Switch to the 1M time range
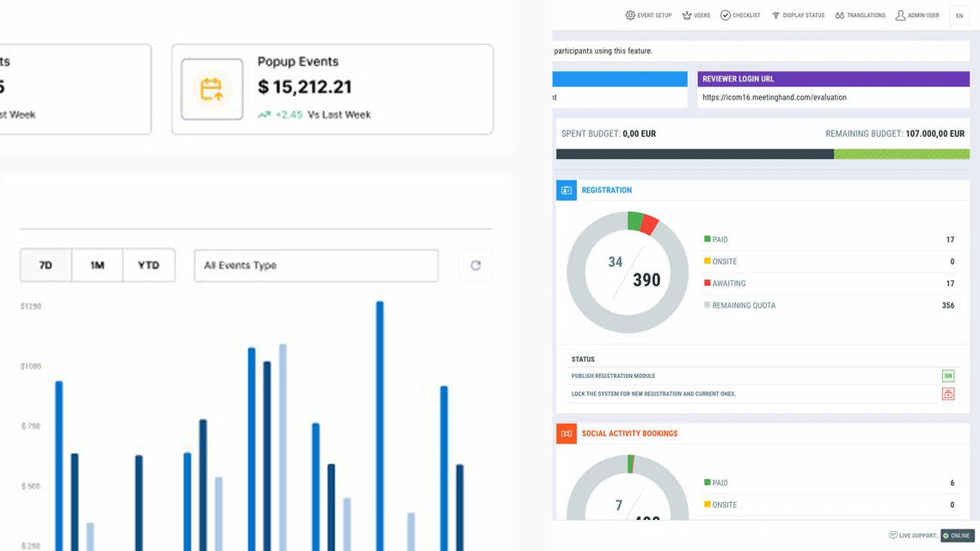The height and width of the screenshot is (551, 980). coord(97,266)
